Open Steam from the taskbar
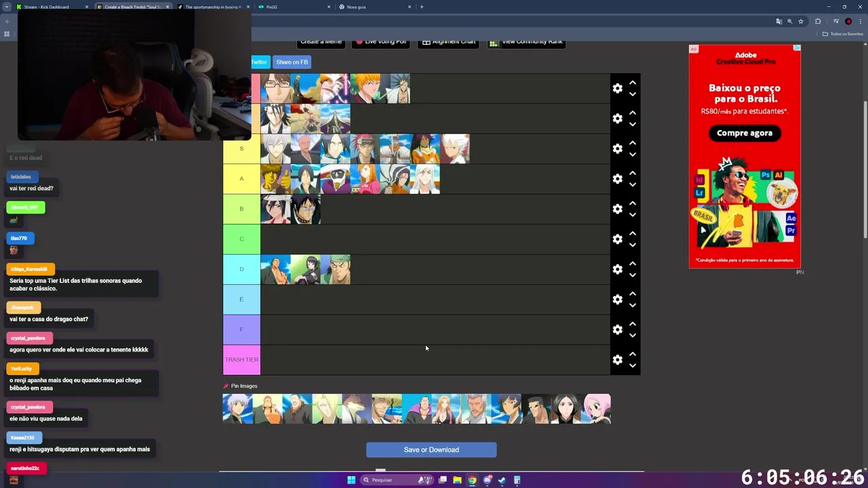The width and height of the screenshot is (868, 488). [x=502, y=480]
